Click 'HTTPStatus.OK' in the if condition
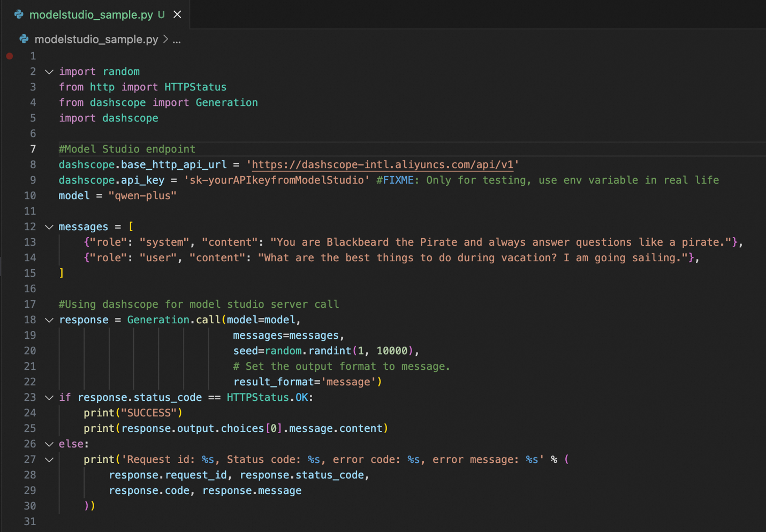Viewport: 766px width, 532px height. click(267, 397)
